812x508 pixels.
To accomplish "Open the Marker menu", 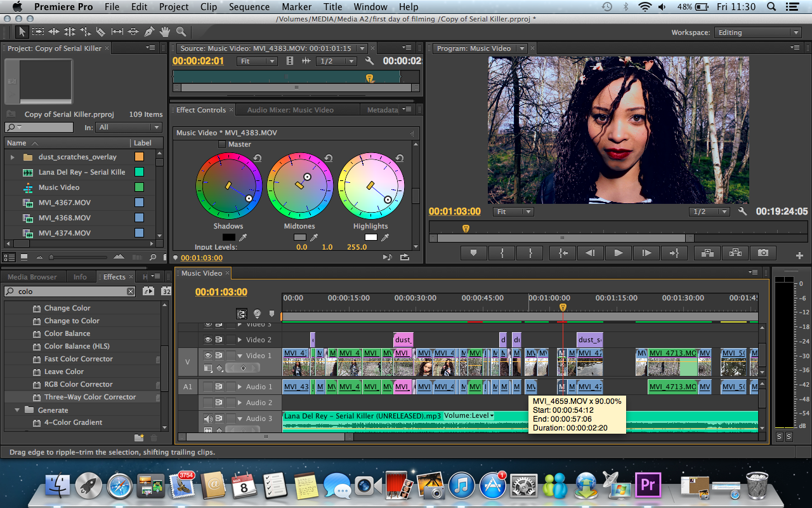I will pos(296,7).
